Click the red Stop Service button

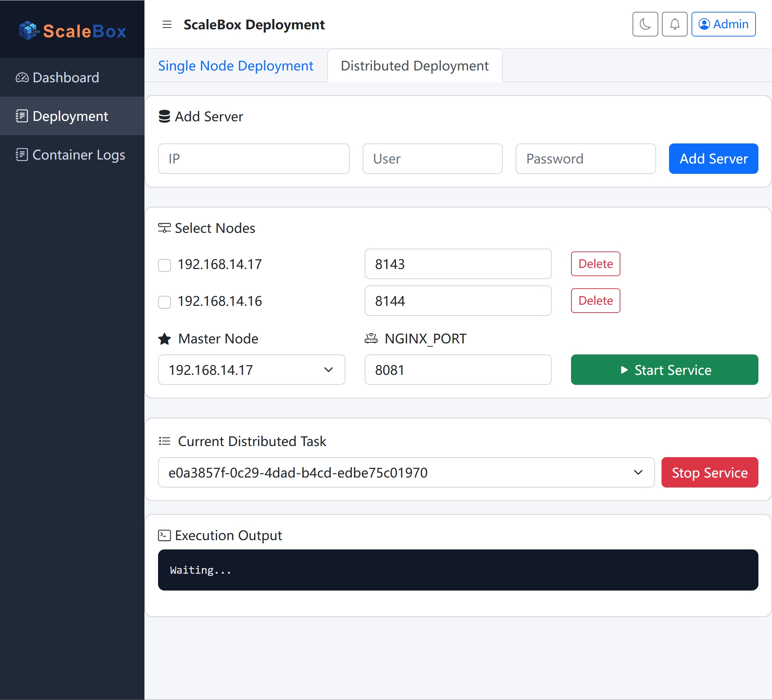[709, 473]
